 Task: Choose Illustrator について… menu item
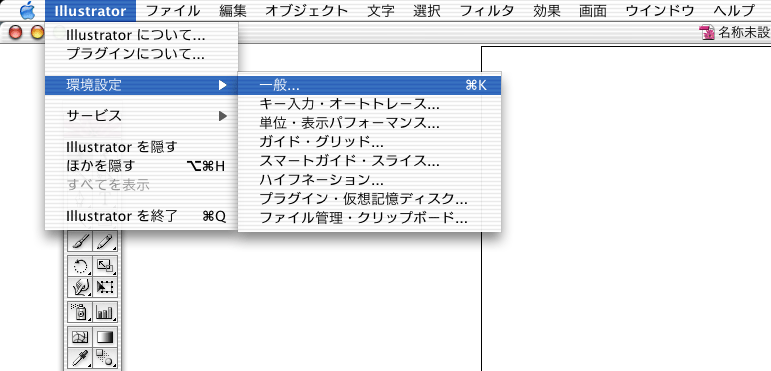coord(142,35)
